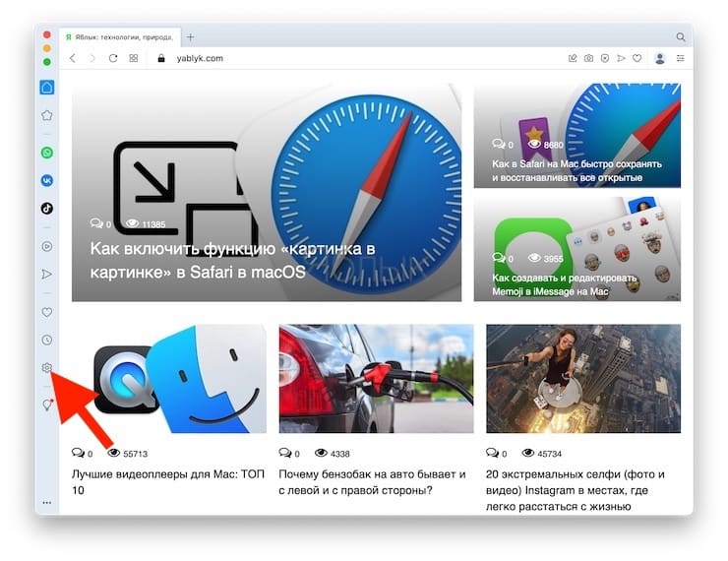Go back to previous page
Viewport: 728px width, 561px height.
73,58
